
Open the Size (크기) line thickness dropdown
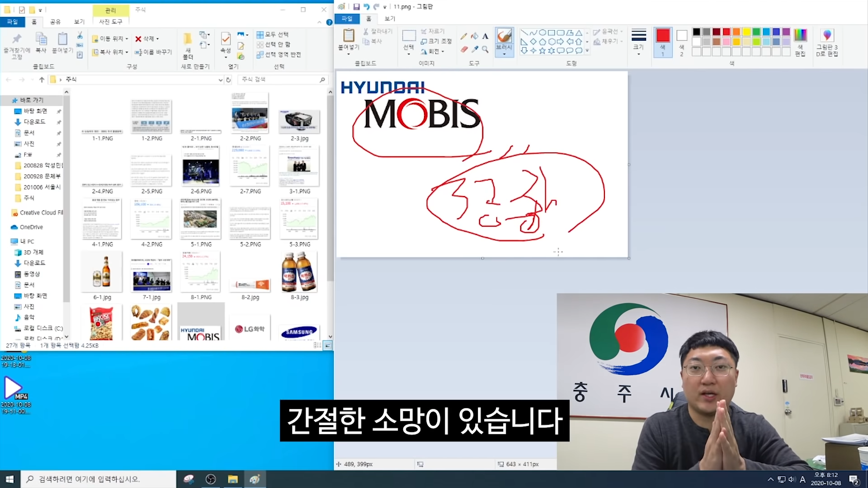639,42
